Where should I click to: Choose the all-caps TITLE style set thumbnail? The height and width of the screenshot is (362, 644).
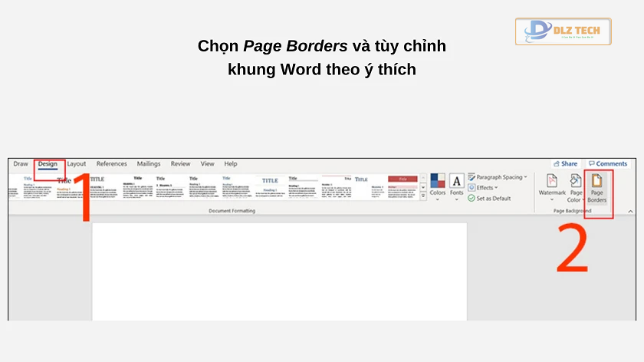click(104, 187)
